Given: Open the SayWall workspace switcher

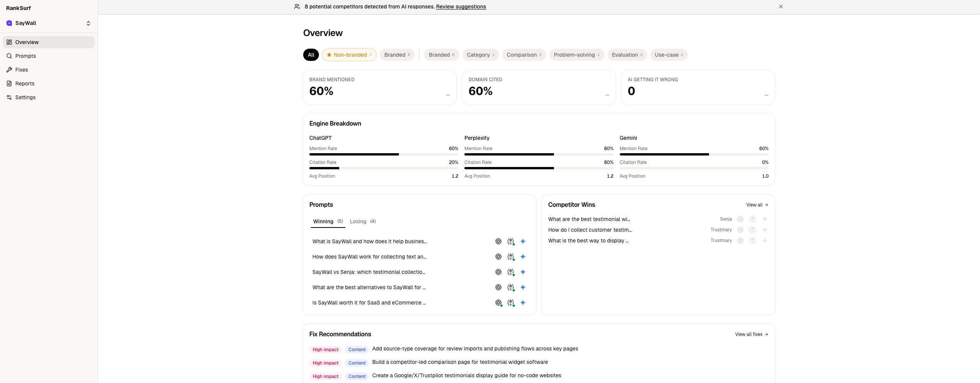Looking at the screenshot, I should [88, 23].
